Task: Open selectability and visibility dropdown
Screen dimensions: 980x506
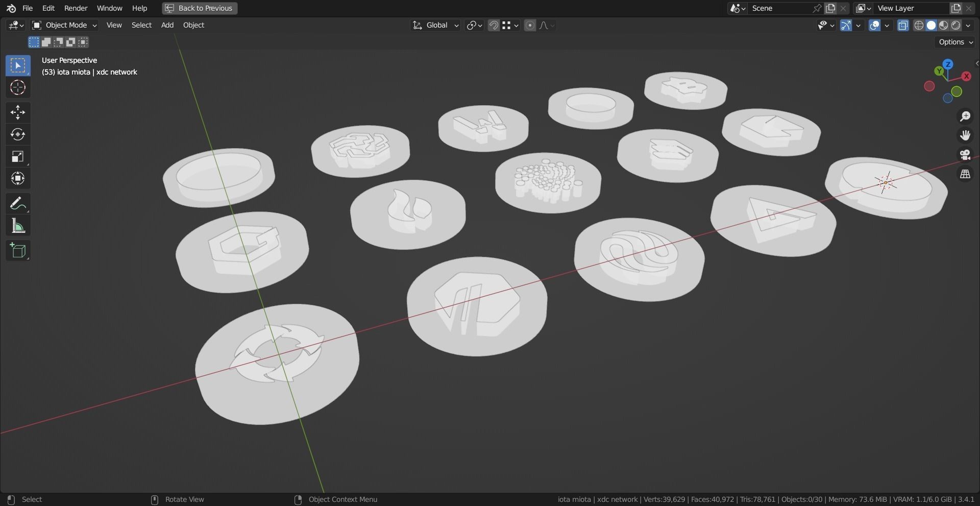Action: (x=825, y=25)
